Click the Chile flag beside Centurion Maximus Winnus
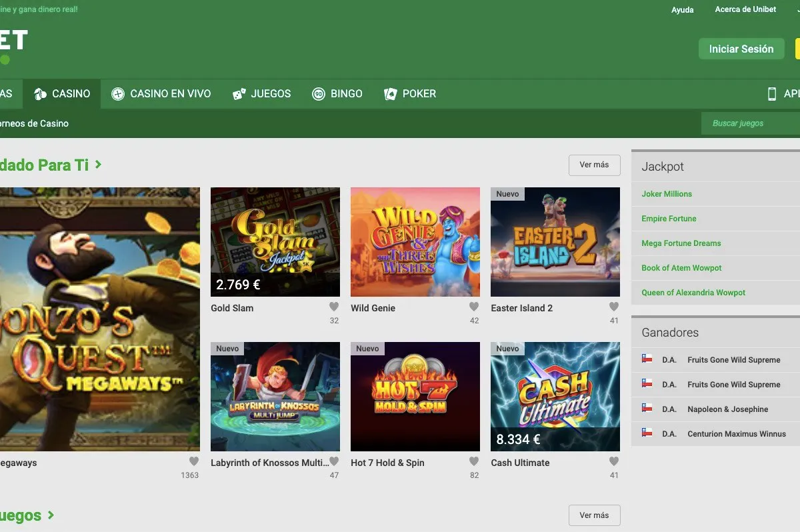 [647, 433]
